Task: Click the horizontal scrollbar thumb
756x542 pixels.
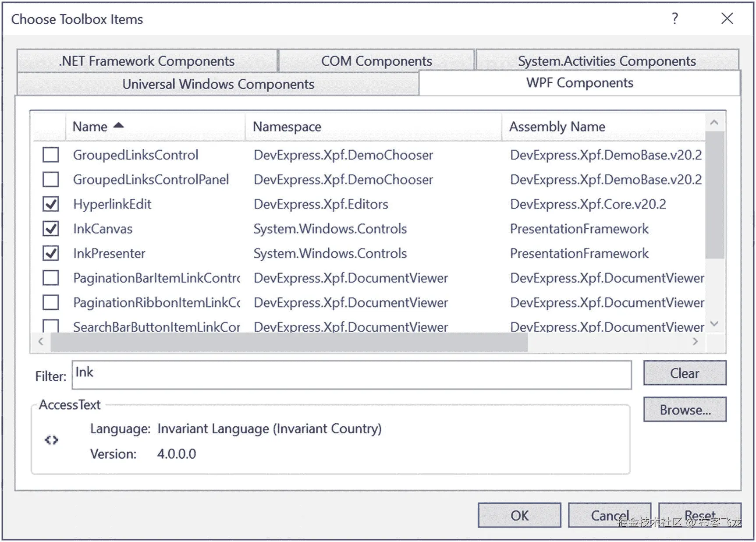Action: coord(289,342)
